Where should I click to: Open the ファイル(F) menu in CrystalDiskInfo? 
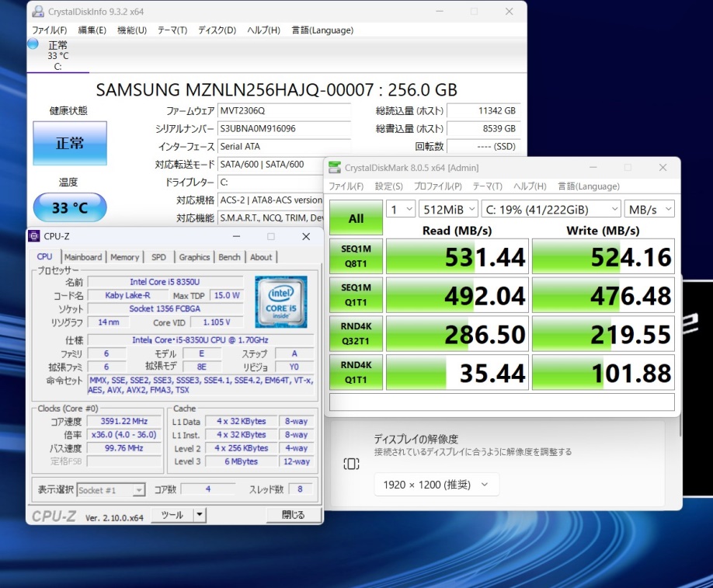[50, 30]
